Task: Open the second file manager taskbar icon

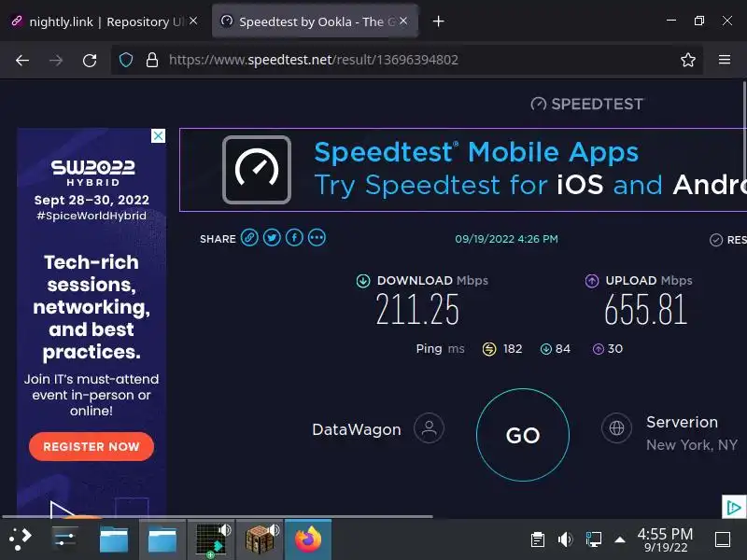Action: [162, 540]
